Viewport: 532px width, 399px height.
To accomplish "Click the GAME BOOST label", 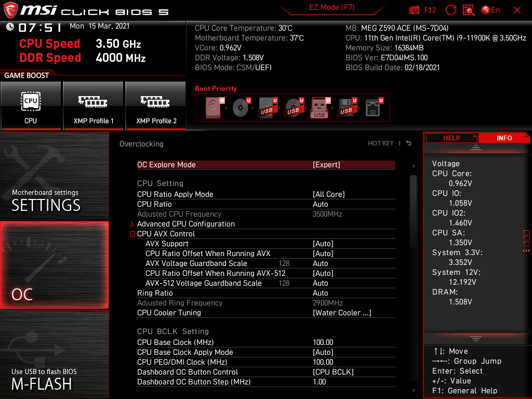I will (x=26, y=75).
